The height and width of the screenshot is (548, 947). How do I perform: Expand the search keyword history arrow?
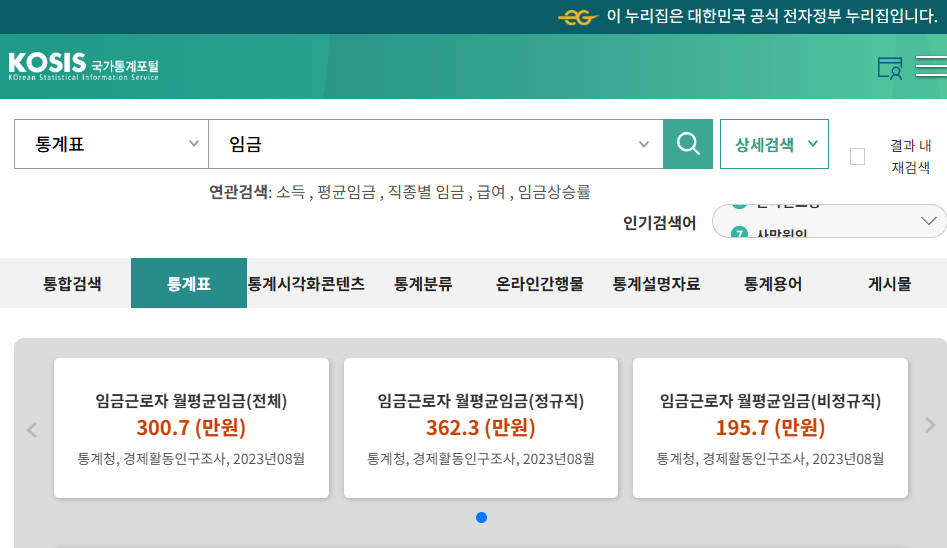(x=644, y=144)
